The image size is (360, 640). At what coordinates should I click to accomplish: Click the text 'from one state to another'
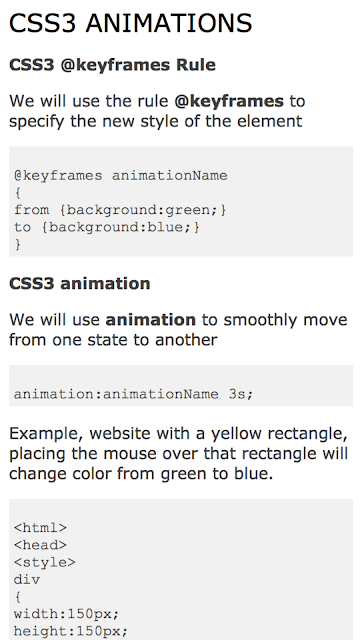click(x=113, y=340)
